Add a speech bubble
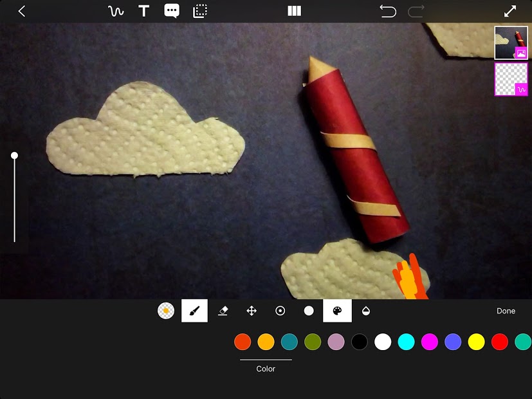 point(172,11)
